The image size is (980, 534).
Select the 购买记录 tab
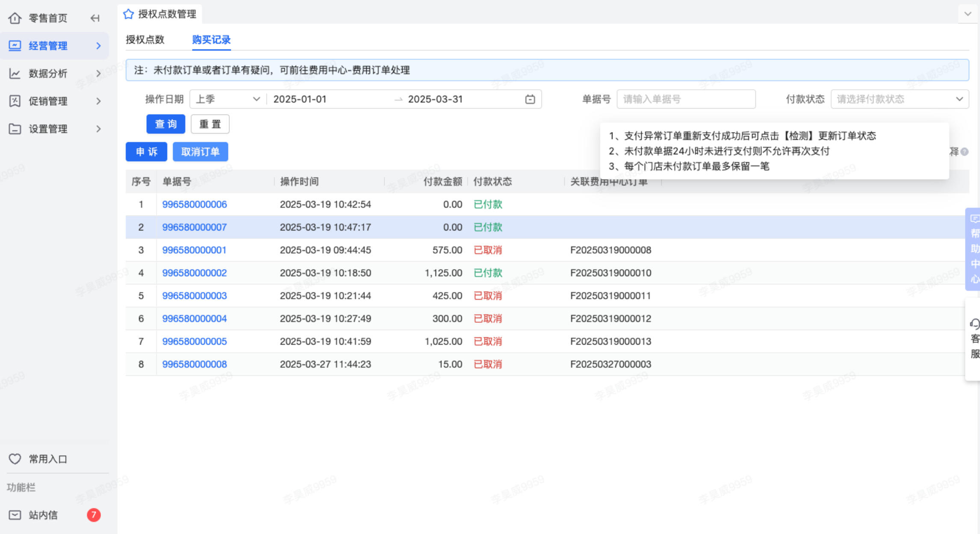[x=211, y=40]
